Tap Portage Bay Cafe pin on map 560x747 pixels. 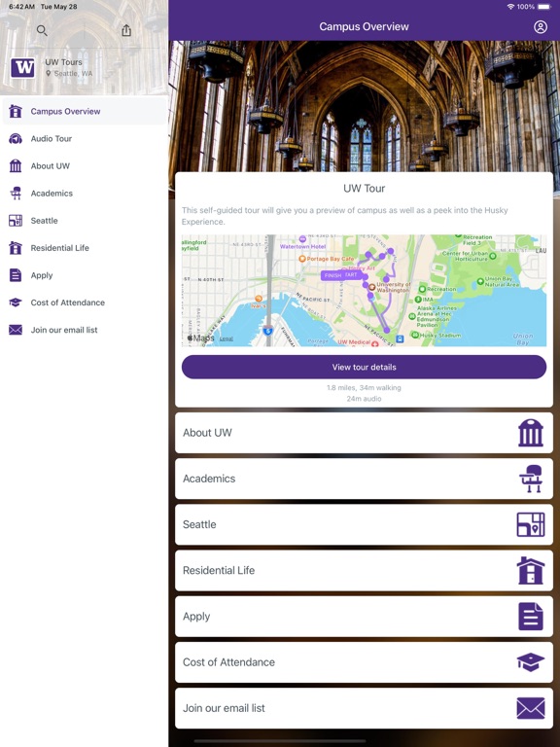click(302, 259)
